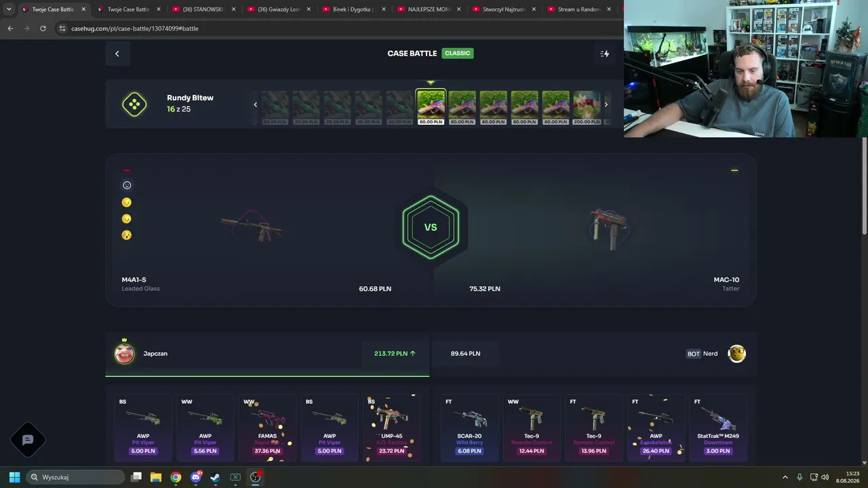868x488 pixels.
Task: Expand the system tray hidden icons chevron
Action: pyautogui.click(x=785, y=477)
